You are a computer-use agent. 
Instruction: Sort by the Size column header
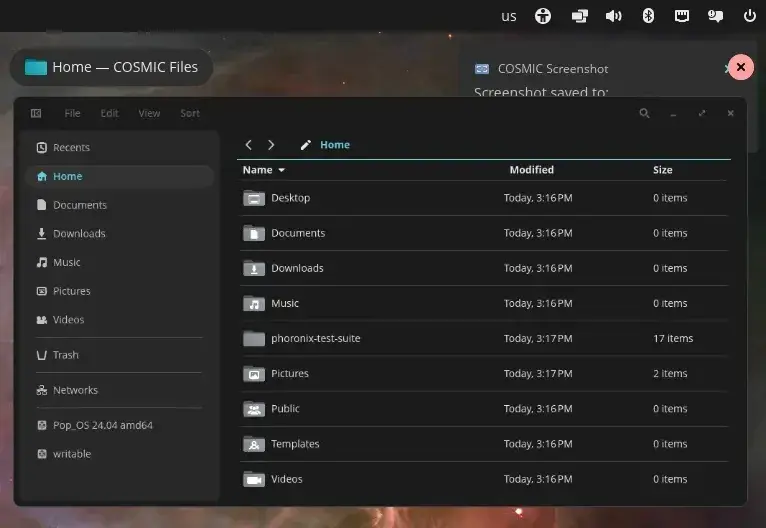tap(662, 170)
